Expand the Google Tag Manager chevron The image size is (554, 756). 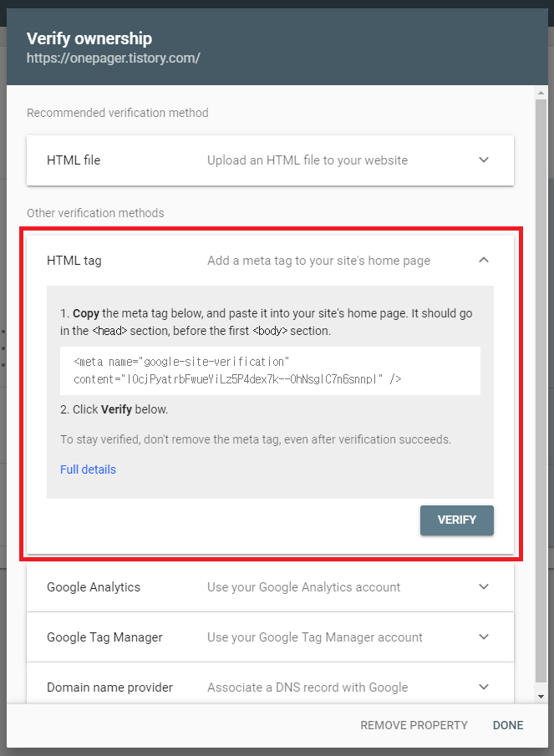(484, 637)
